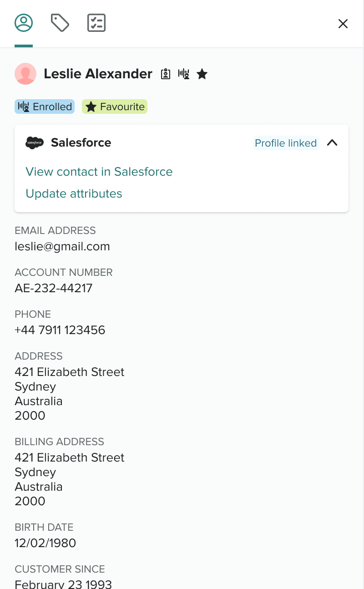Open View contact in Salesforce link
Viewport: 364px width, 589px height.
tap(99, 172)
